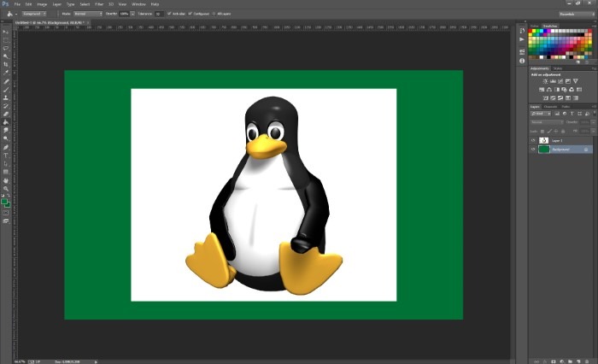Open the Info panel icon

[x=522, y=61]
